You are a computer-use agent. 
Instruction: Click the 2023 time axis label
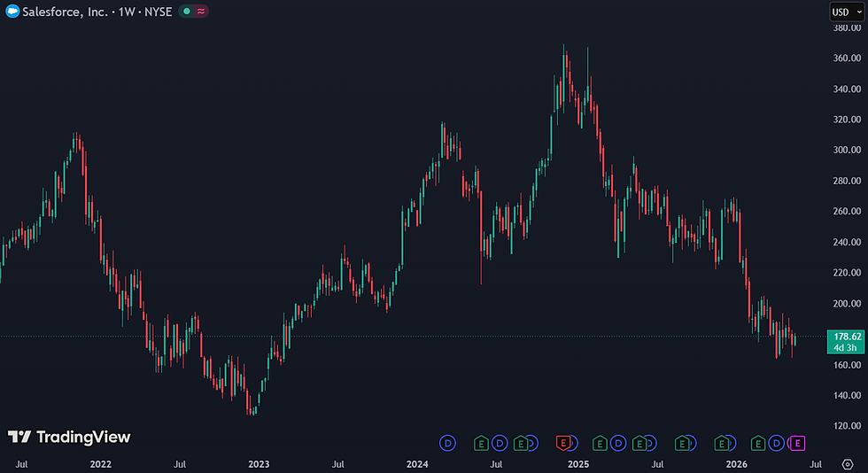pos(259,464)
